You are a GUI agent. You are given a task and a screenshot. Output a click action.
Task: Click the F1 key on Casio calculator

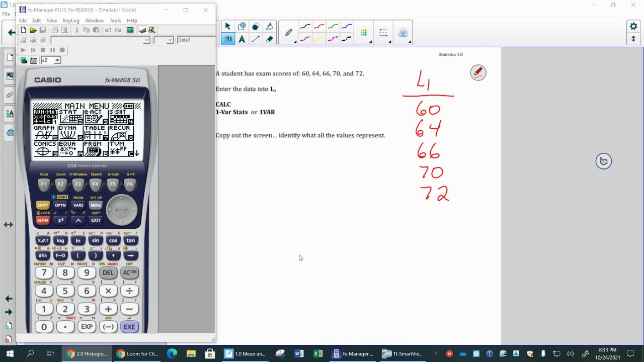pyautogui.click(x=44, y=184)
